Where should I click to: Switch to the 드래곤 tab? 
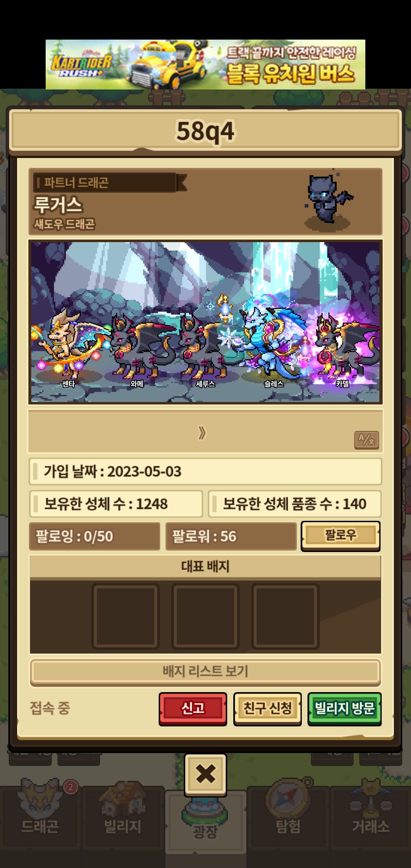[x=40, y=814]
